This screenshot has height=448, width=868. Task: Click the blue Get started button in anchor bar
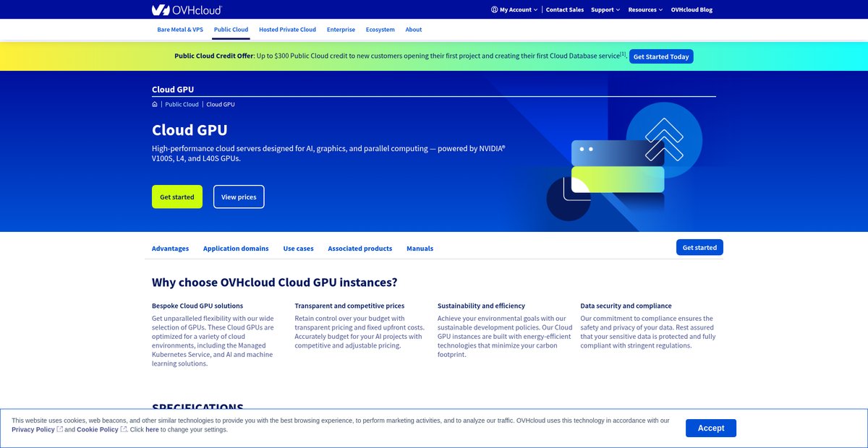point(699,247)
